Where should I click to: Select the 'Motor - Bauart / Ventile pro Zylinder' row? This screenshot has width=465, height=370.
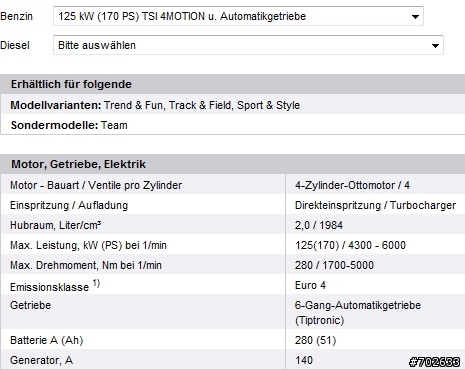[232, 185]
